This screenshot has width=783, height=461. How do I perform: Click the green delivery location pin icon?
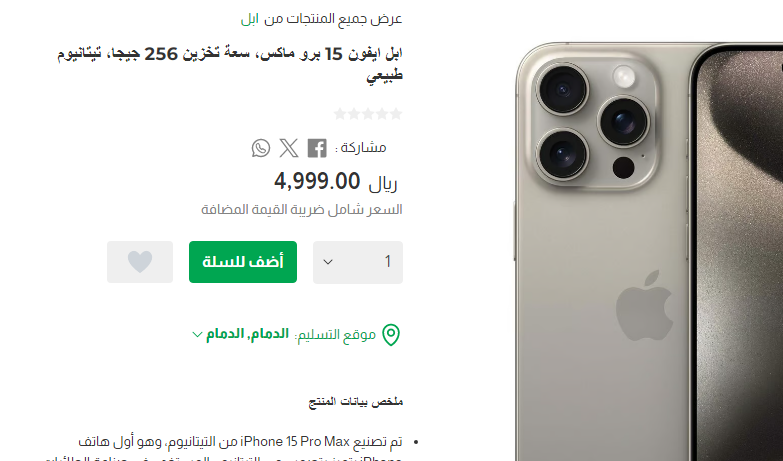click(x=391, y=335)
